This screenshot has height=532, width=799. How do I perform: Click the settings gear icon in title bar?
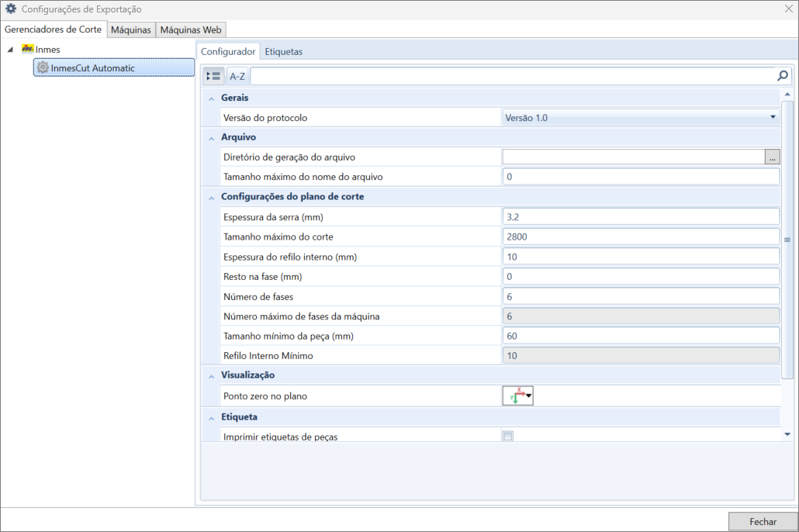[x=11, y=9]
